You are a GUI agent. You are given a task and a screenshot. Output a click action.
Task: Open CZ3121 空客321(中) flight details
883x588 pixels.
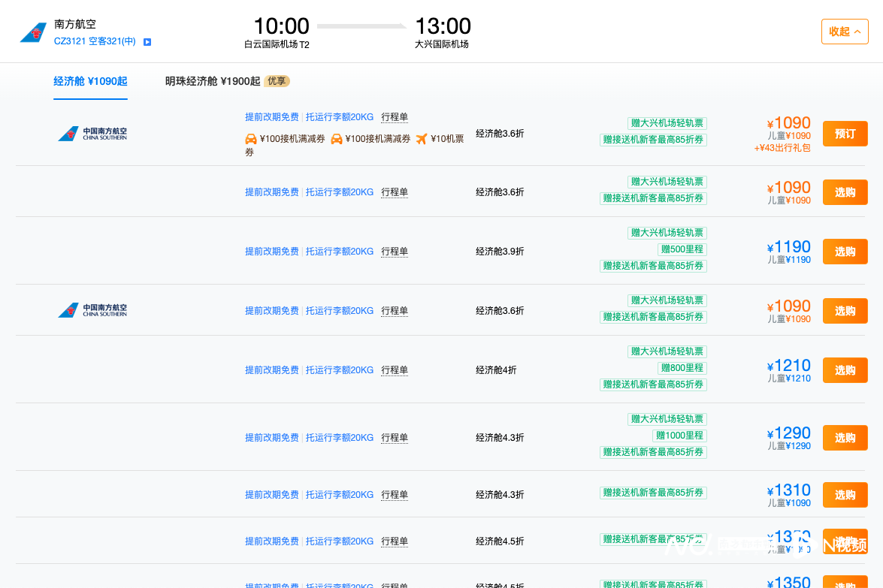(95, 41)
